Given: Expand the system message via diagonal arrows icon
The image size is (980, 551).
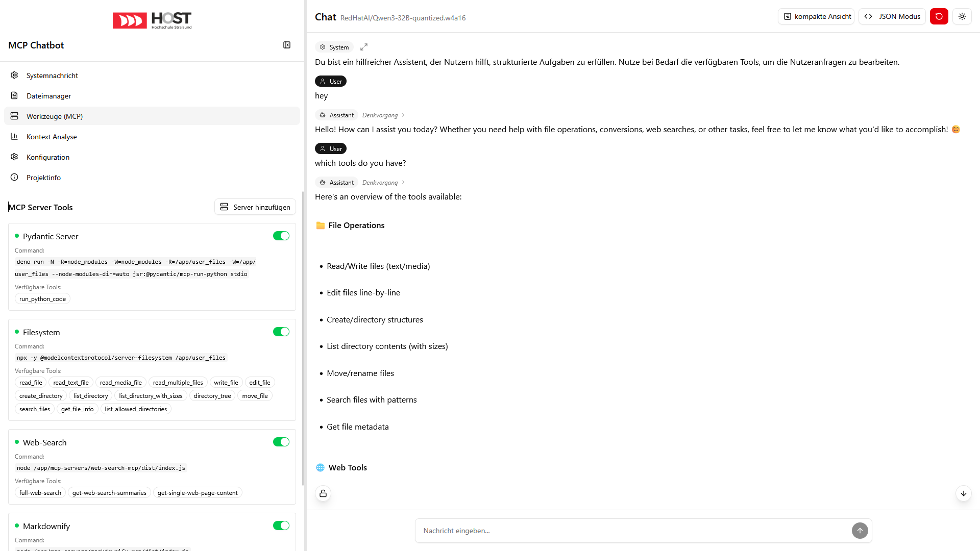Looking at the screenshot, I should pos(363,46).
